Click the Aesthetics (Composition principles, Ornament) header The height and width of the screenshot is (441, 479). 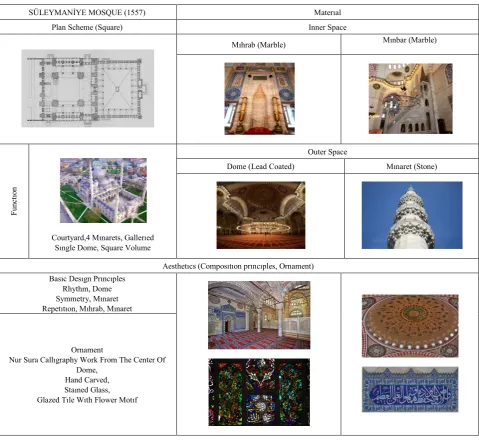pyautogui.click(x=238, y=266)
